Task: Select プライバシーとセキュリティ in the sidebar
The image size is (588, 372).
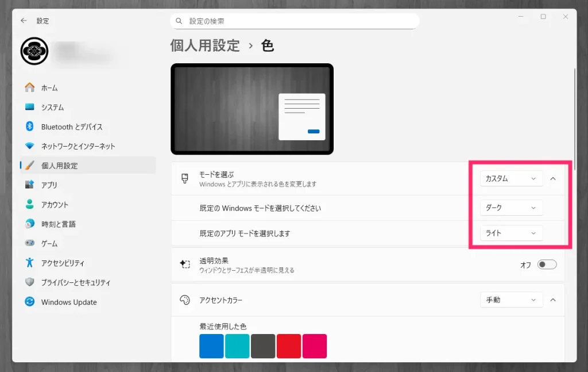Action: coord(75,282)
